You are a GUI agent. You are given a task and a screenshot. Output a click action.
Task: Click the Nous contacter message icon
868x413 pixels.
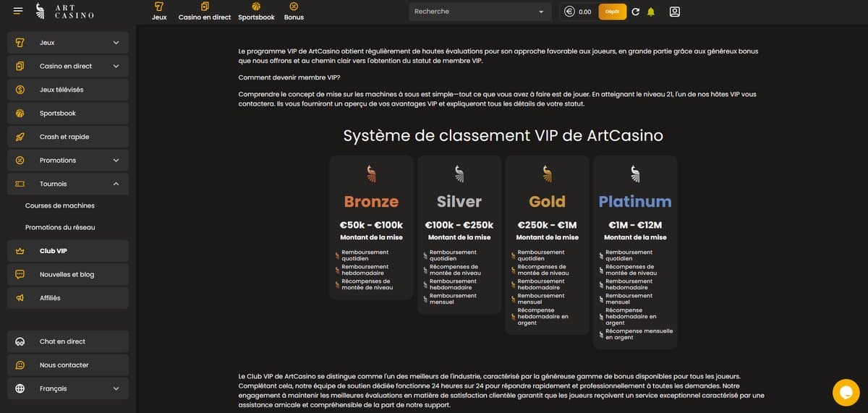coord(20,365)
